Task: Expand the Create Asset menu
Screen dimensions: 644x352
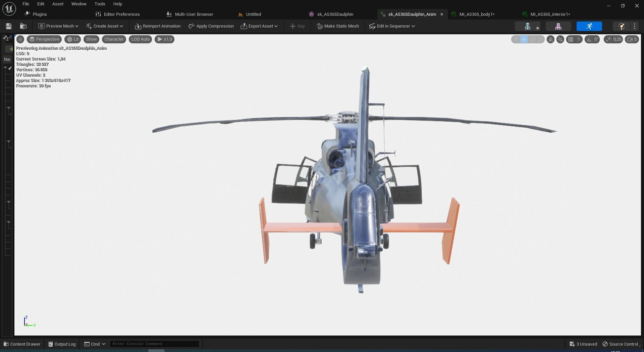Action: (104, 26)
